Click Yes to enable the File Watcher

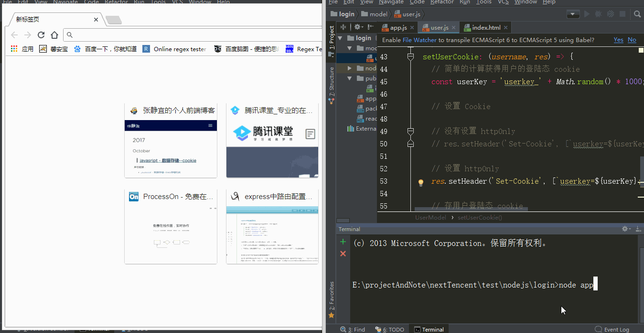pyautogui.click(x=618, y=40)
